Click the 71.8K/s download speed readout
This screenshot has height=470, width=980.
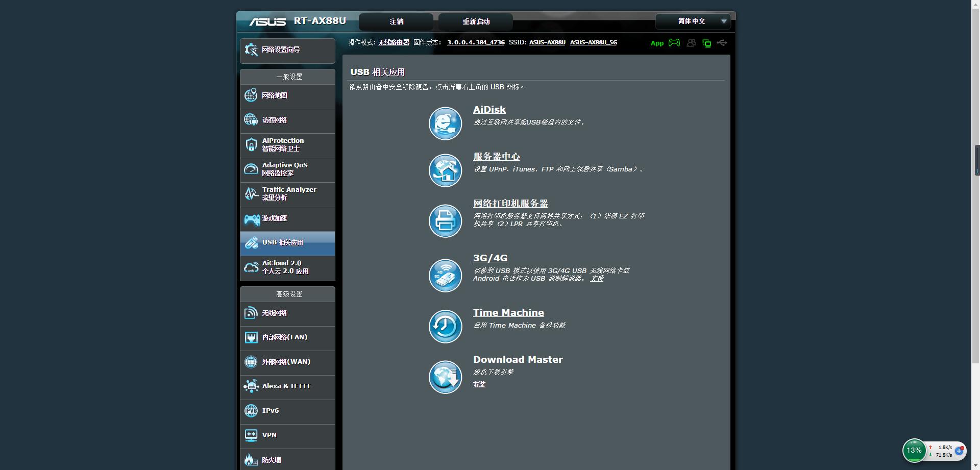944,455
